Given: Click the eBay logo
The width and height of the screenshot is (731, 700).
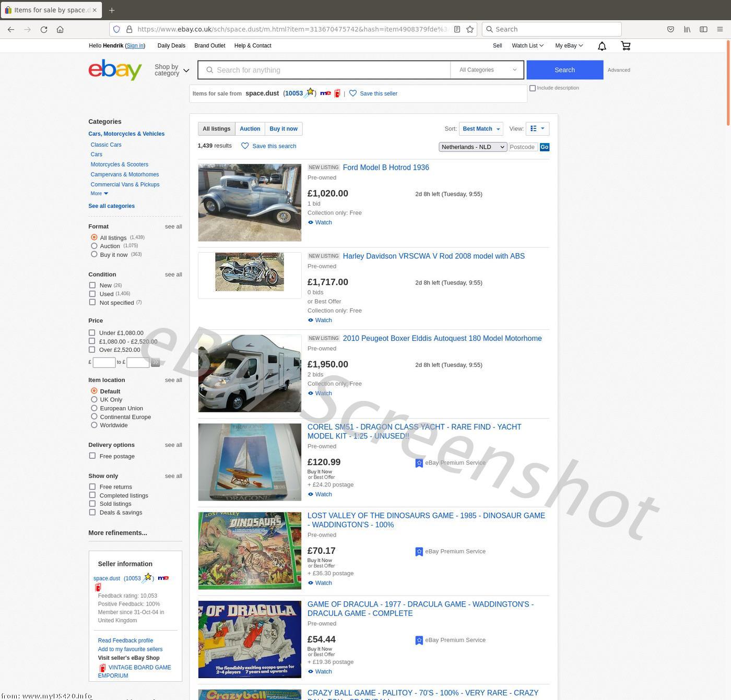Looking at the screenshot, I should pos(115,70).
